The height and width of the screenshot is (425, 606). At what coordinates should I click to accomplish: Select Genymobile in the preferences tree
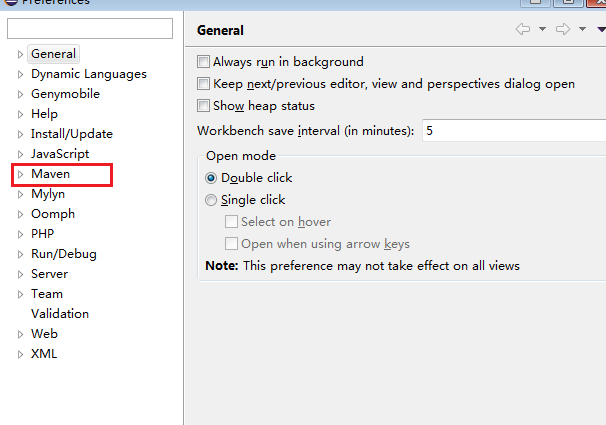[x=65, y=94]
